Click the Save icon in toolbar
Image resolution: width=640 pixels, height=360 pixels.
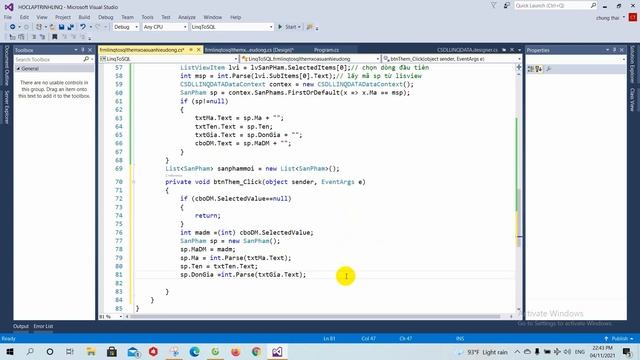click(x=61, y=27)
